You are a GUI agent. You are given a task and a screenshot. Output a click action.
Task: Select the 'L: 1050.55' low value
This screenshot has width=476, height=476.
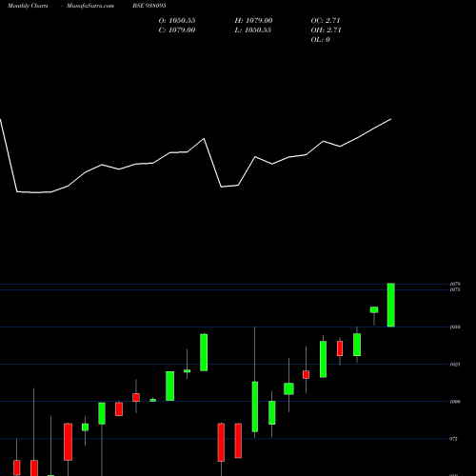(252, 30)
